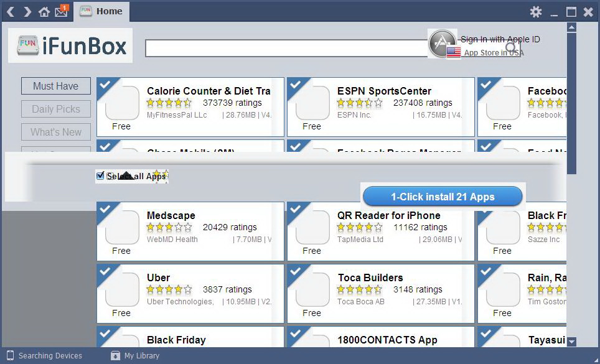Click the iFunBox logo
Viewport: 600px width, 364px height.
pos(70,45)
